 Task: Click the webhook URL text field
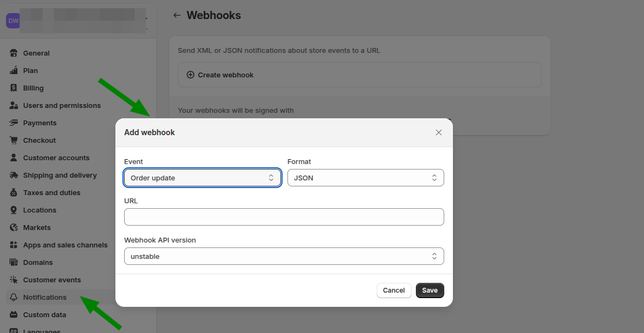click(284, 217)
